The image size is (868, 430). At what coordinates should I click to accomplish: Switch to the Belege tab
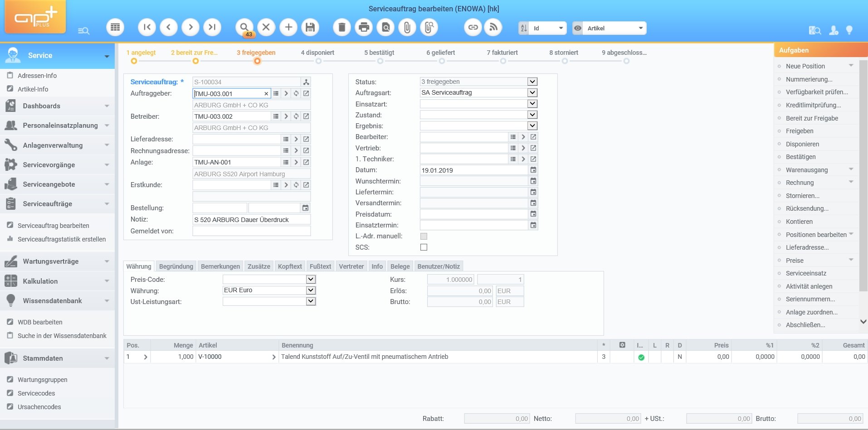400,266
